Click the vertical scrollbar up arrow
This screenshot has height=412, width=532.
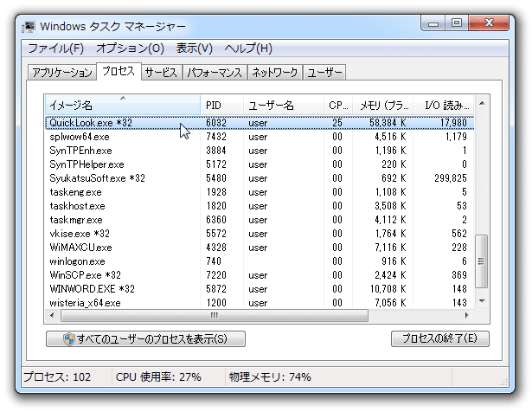pos(482,103)
